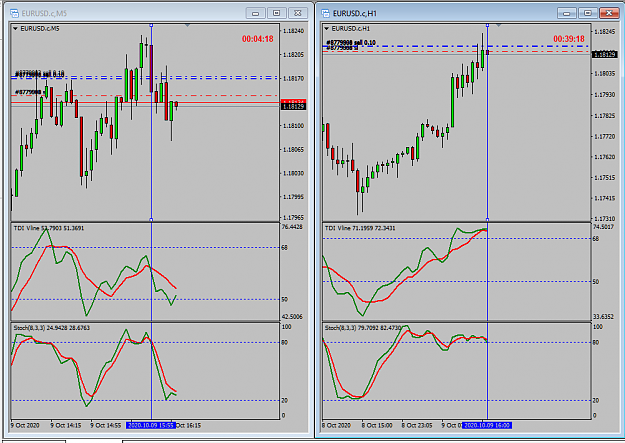
Task: Click the 42.5006 value on M5 TDI scale
Action: [292, 317]
